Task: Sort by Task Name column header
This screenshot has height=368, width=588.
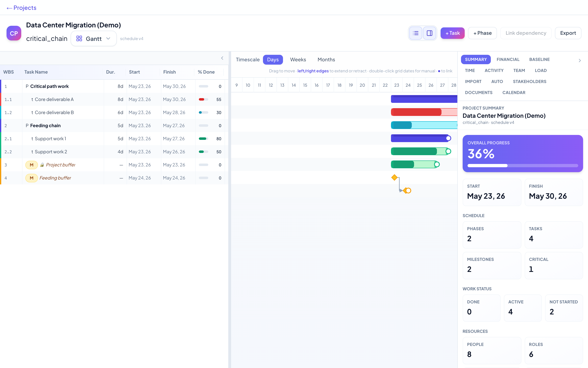Action: click(x=36, y=72)
